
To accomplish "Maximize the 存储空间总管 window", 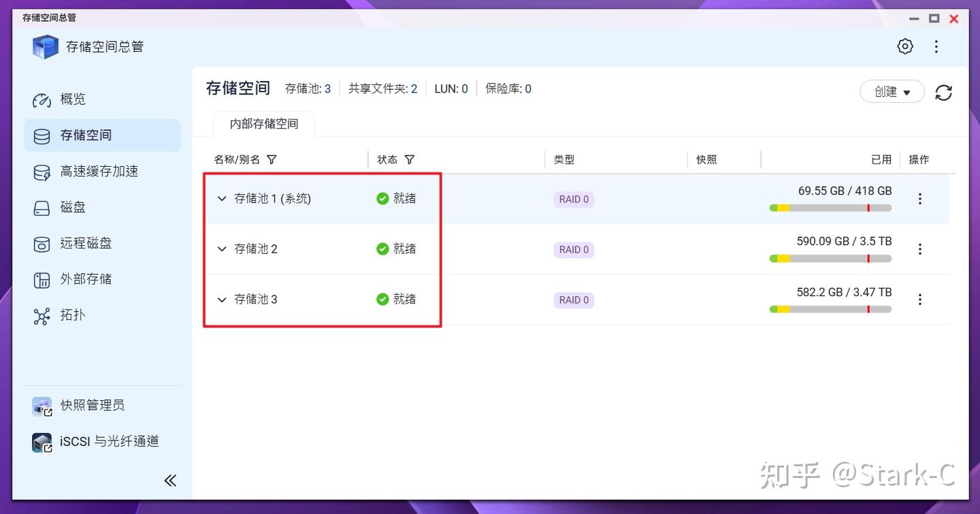I will click(x=934, y=18).
